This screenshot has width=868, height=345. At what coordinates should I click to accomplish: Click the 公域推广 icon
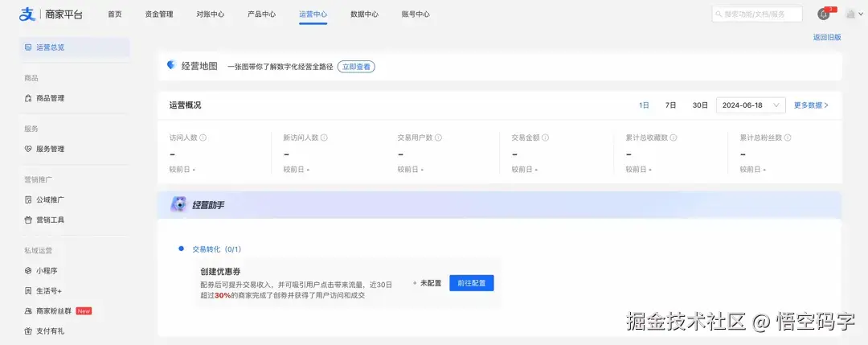point(28,200)
